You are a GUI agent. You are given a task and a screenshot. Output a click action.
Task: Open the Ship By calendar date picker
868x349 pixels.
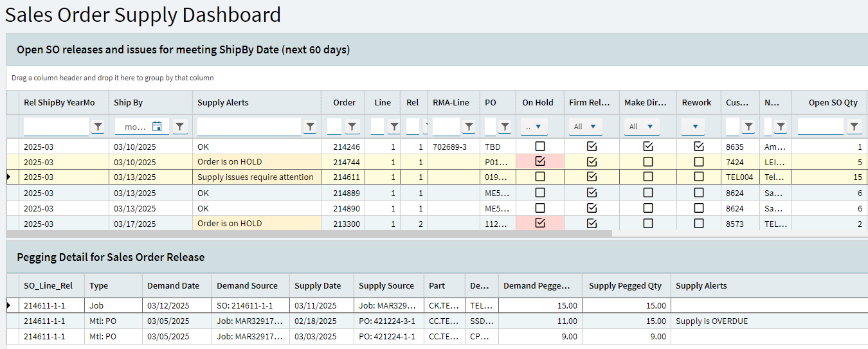(x=157, y=127)
